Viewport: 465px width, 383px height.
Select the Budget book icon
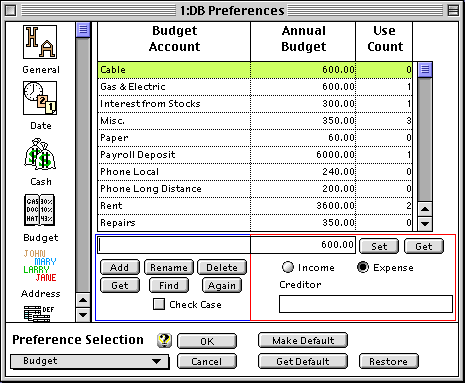point(40,210)
